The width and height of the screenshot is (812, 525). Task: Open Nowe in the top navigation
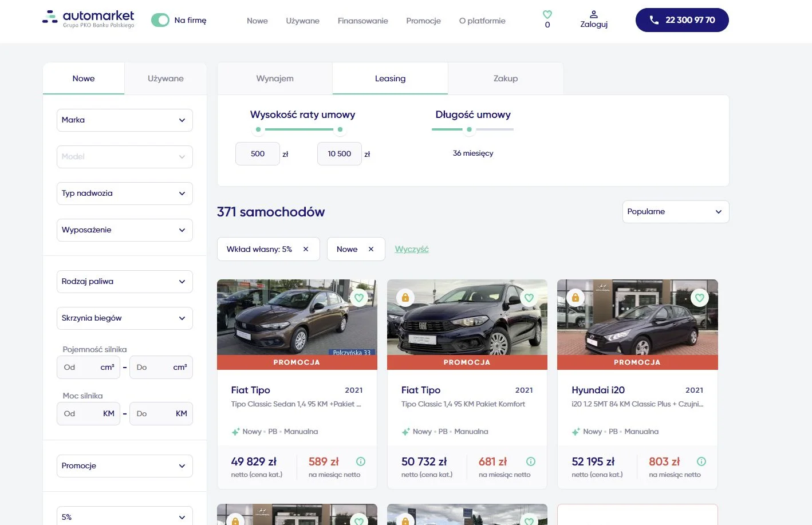tap(257, 21)
